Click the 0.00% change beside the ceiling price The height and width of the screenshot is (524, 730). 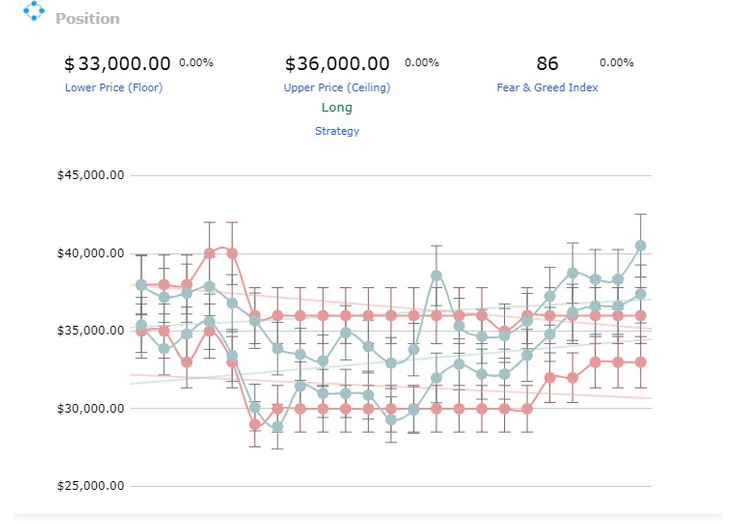point(422,62)
